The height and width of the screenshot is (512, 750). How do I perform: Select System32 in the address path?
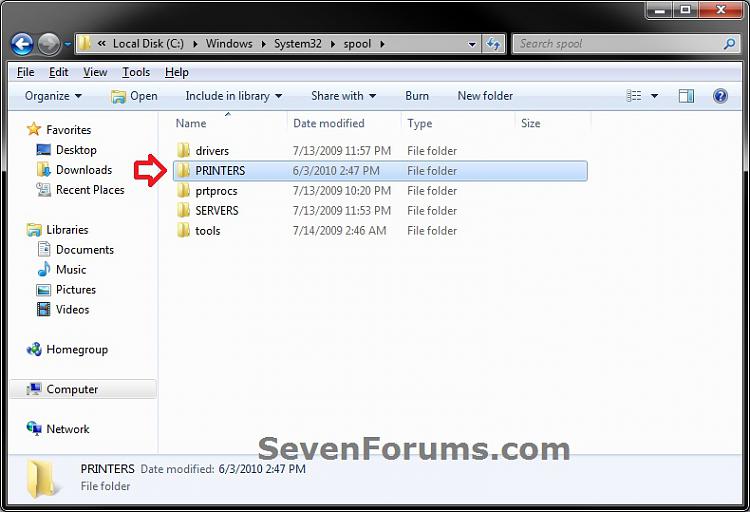pos(298,44)
